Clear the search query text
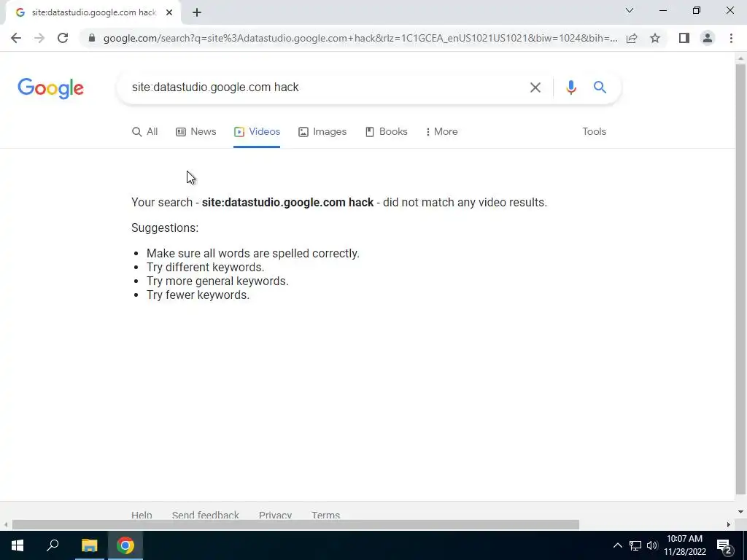747x560 pixels. pos(535,87)
